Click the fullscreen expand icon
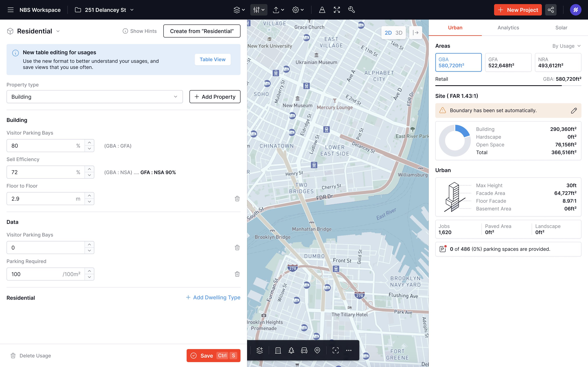Viewport: 588px width, 367px height. coord(337,10)
